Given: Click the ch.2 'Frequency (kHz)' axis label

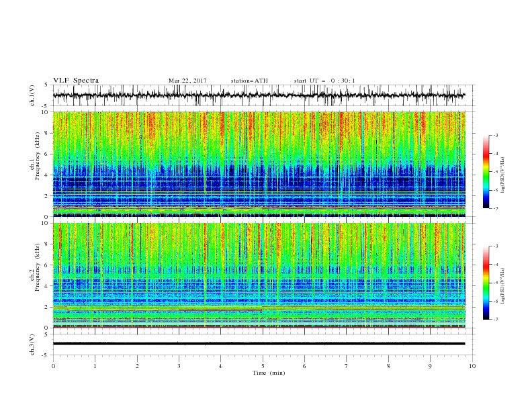Looking at the screenshot, I should tap(38, 267).
